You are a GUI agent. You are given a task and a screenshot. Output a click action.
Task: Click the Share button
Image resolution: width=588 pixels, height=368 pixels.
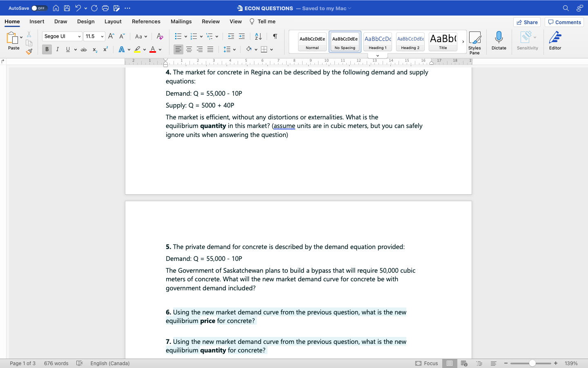(527, 22)
